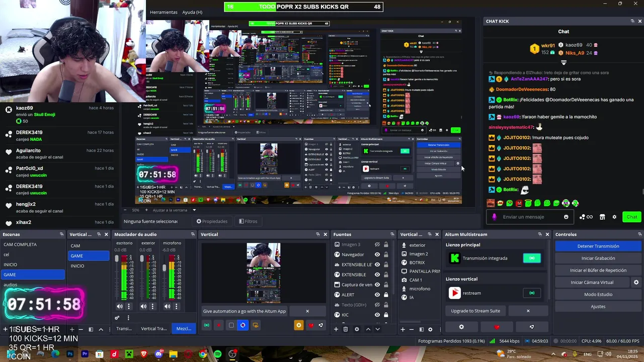Move source down in Fuentes list

[377, 329]
